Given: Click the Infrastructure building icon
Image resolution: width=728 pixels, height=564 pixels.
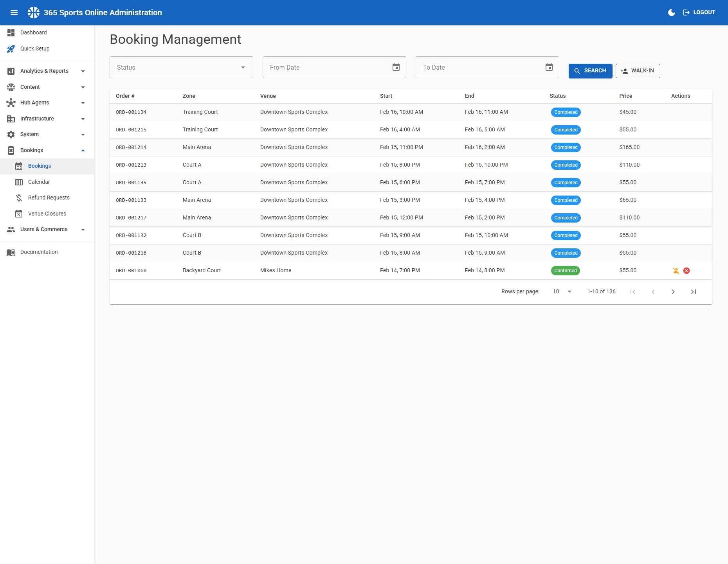Looking at the screenshot, I should [x=11, y=119].
